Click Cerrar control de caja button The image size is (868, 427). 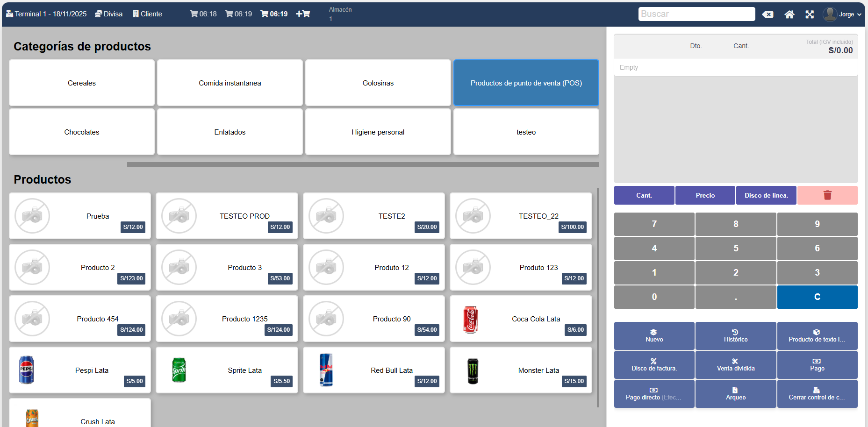pos(818,394)
